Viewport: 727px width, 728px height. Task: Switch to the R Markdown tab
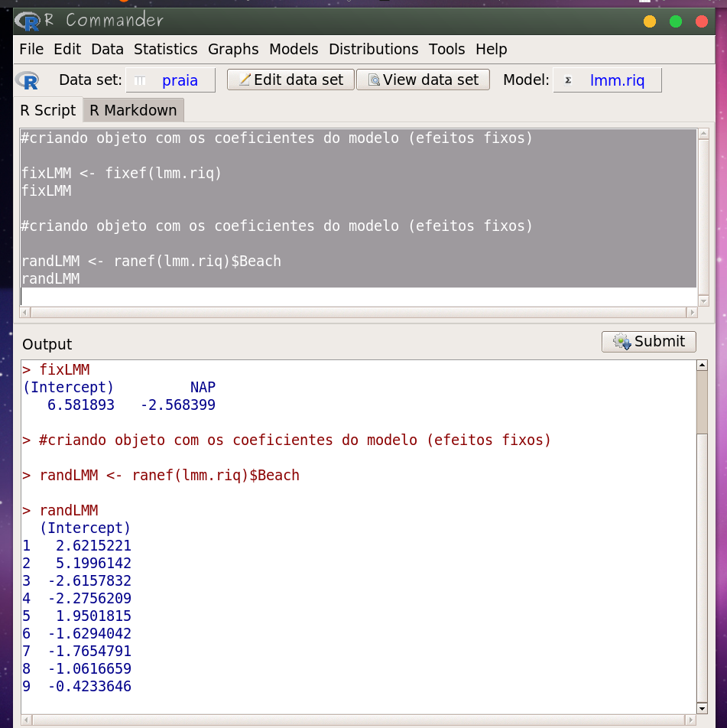click(133, 110)
